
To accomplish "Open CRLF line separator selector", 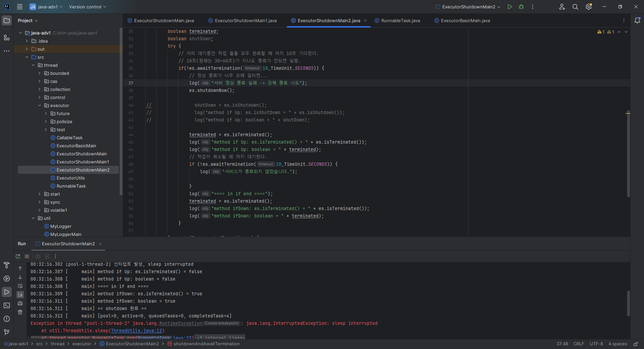I will (x=579, y=344).
